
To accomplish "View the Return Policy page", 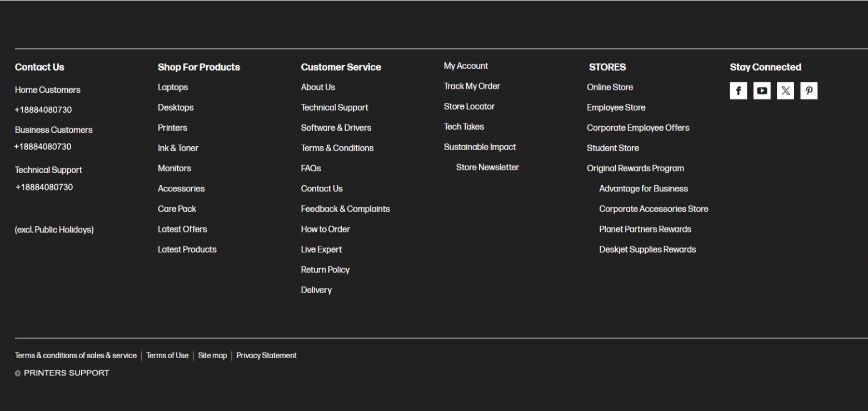I will tap(325, 270).
